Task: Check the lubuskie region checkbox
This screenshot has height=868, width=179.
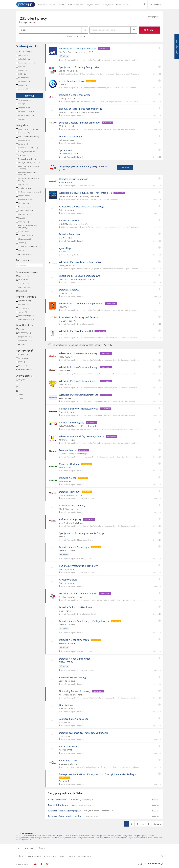Action: [x=17, y=70]
